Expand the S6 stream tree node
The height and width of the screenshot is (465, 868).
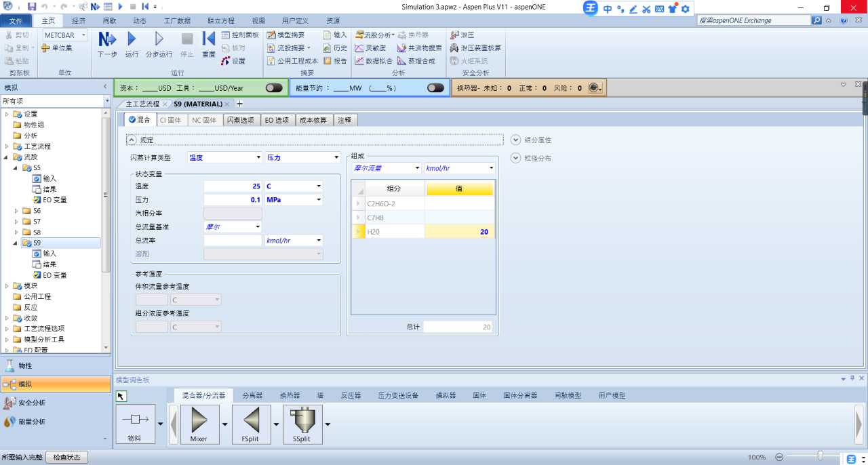[x=17, y=211]
